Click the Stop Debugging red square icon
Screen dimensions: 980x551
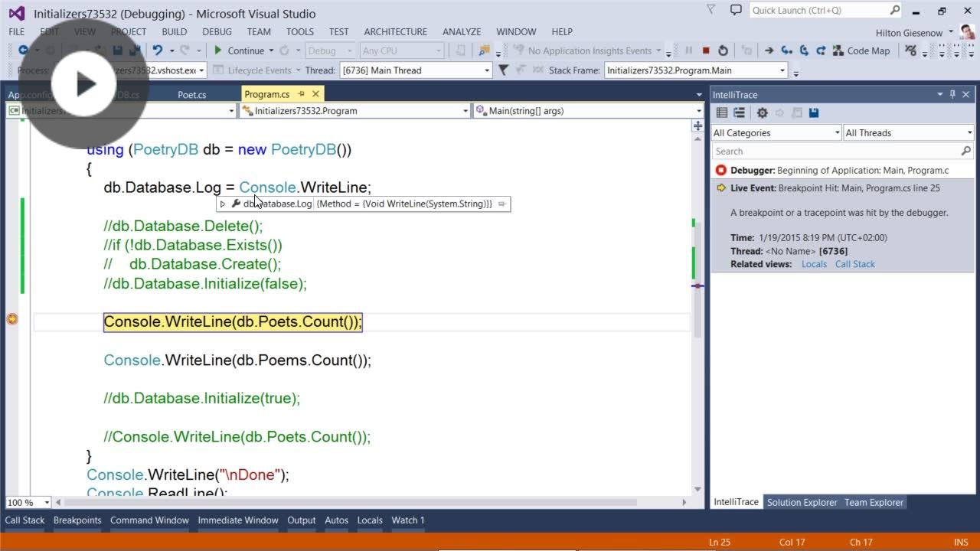[706, 51]
